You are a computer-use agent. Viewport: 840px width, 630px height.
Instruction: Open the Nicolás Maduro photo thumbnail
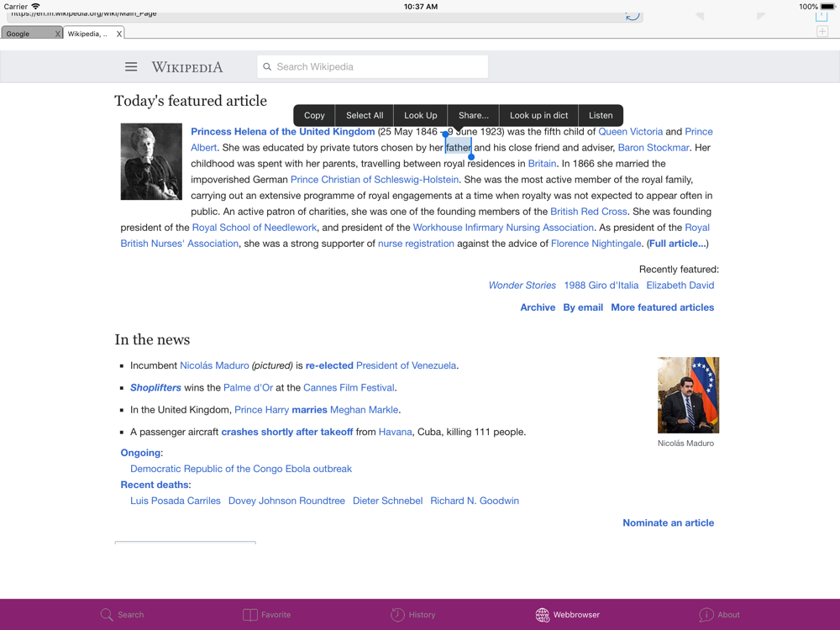689,395
